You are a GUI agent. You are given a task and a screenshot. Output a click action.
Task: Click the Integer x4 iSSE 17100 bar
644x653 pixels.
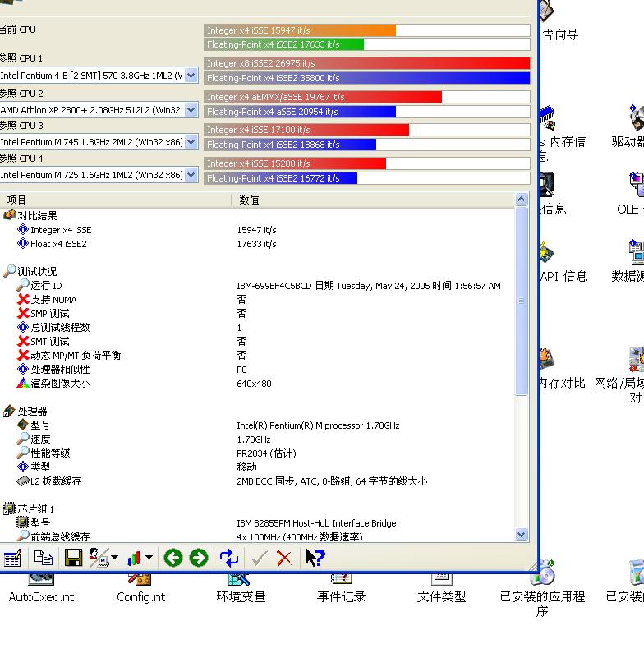tap(306, 130)
